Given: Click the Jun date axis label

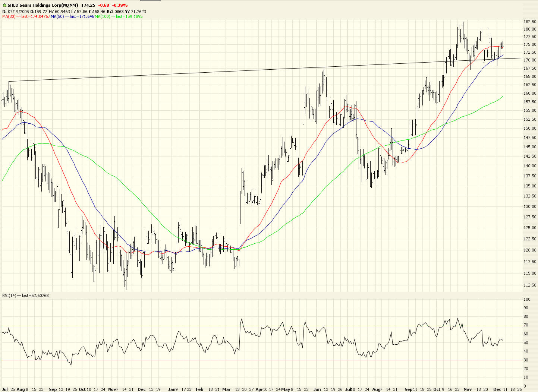Looking at the screenshot, I should (x=317, y=389).
